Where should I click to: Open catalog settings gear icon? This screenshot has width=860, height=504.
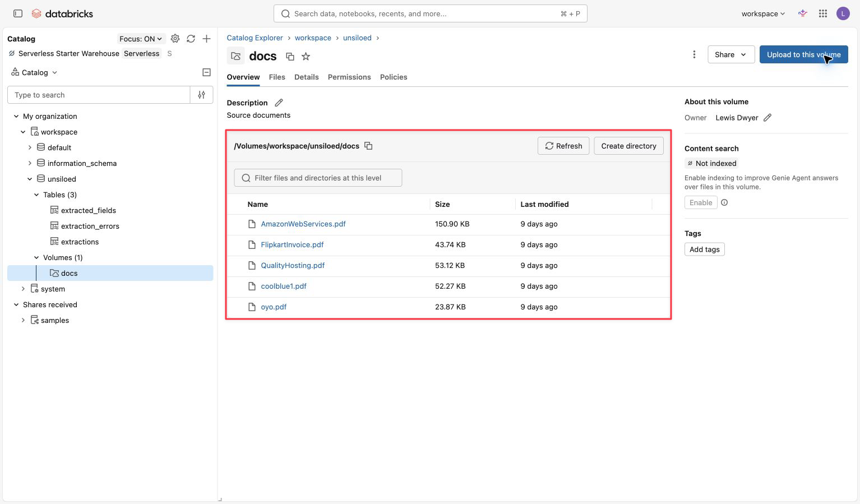[x=175, y=39]
